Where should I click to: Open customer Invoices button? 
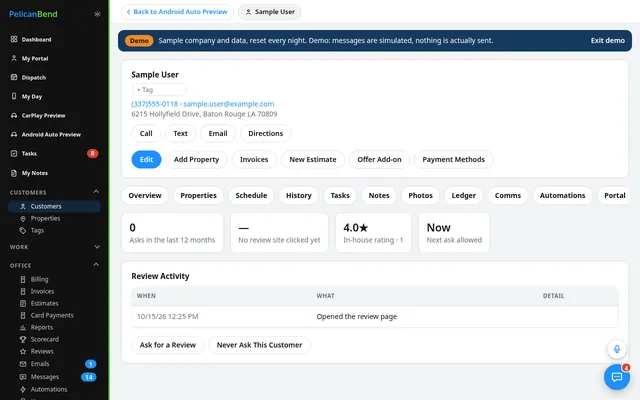(254, 160)
